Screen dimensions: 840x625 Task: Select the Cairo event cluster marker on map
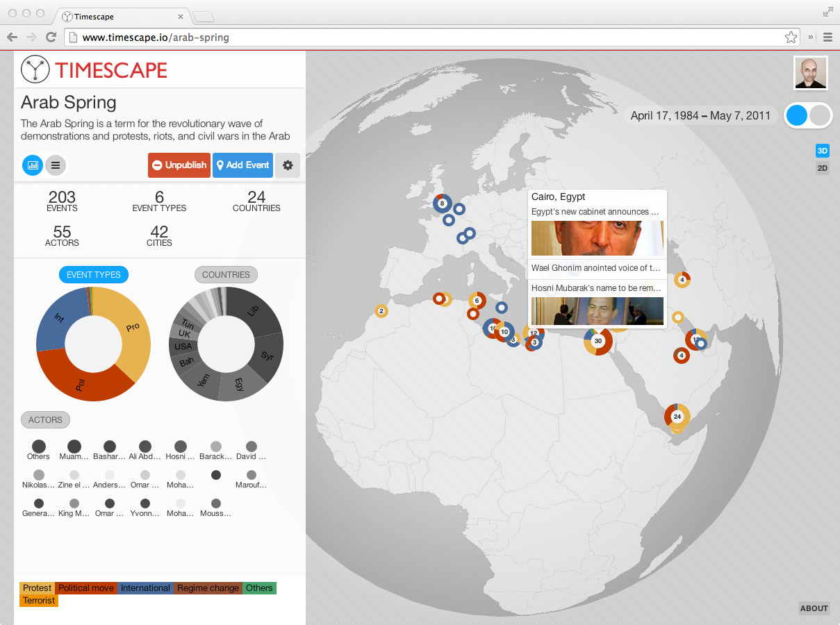598,340
